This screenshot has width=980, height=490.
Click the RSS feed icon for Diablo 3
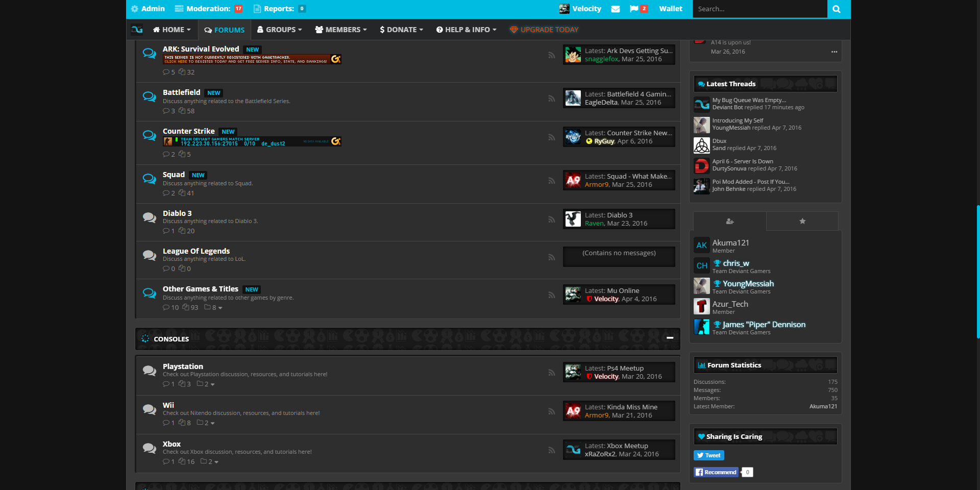click(551, 219)
